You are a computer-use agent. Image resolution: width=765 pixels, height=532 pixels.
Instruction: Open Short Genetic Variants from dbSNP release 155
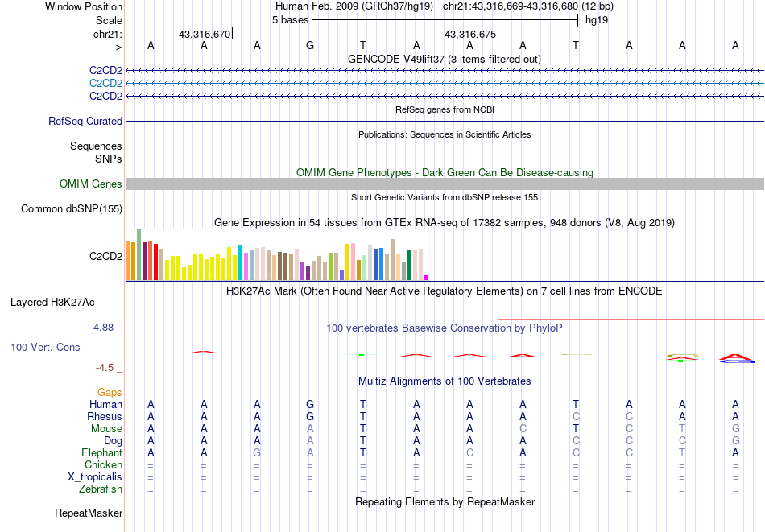445,197
